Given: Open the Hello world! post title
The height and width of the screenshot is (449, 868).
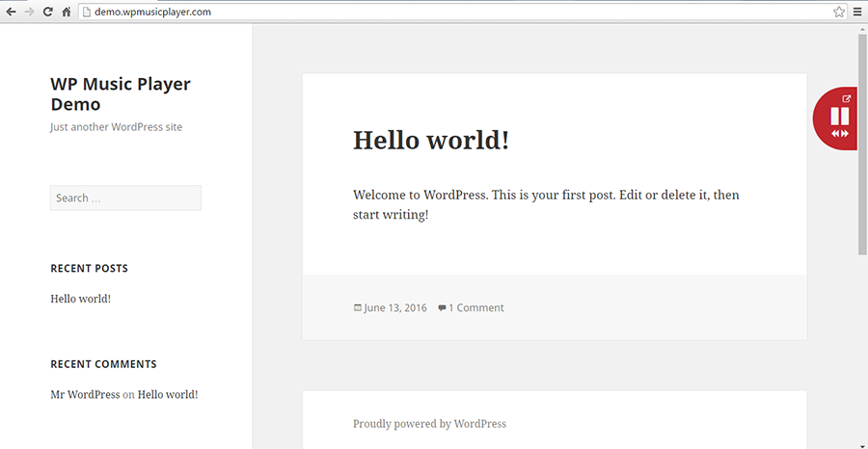Looking at the screenshot, I should 431,140.
